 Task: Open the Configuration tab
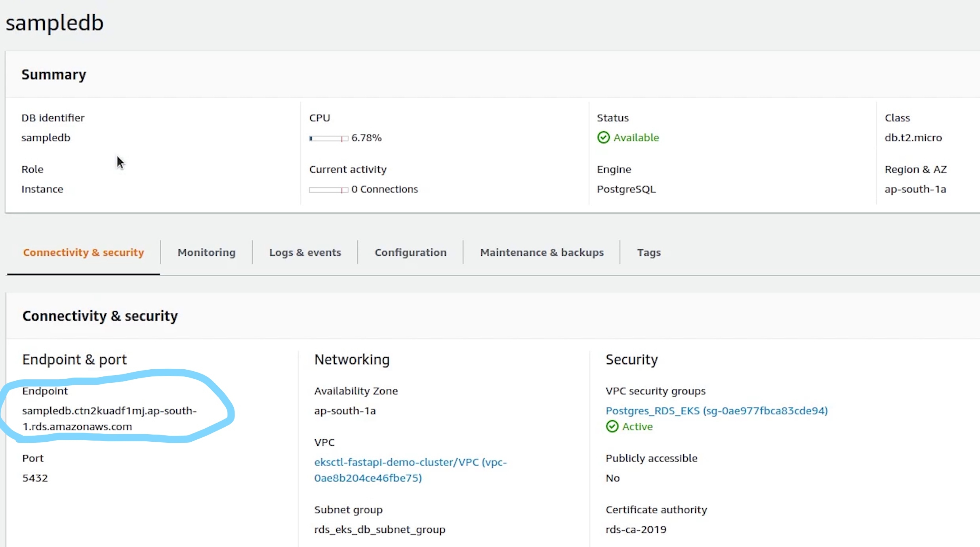click(x=410, y=253)
